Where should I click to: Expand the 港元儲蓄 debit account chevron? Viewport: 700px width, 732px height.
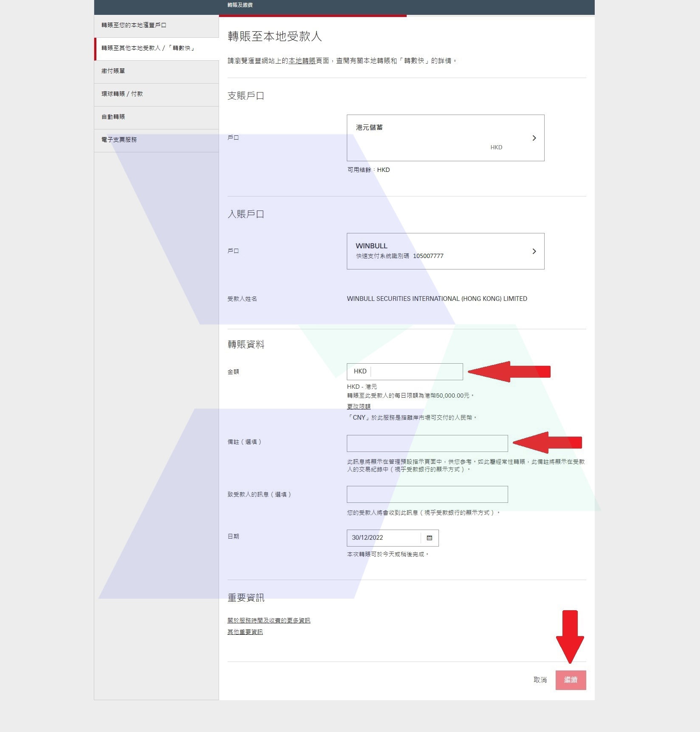[534, 138]
